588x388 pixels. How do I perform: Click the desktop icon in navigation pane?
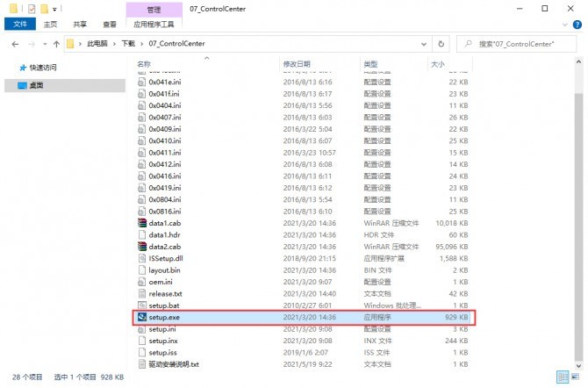pyautogui.click(x=23, y=85)
